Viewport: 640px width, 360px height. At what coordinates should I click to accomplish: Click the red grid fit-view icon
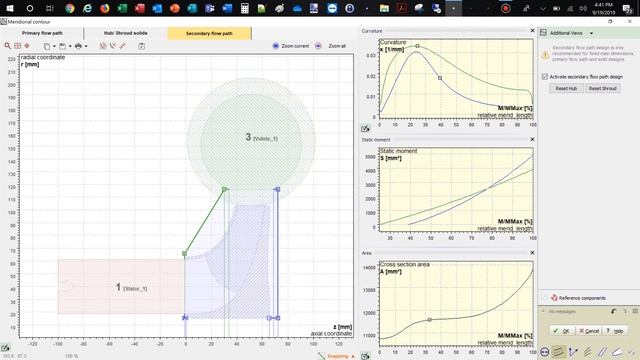pyautogui.click(x=18, y=46)
